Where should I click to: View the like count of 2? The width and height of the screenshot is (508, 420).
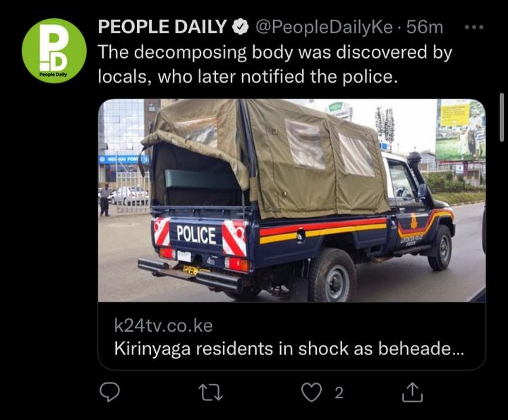click(339, 392)
